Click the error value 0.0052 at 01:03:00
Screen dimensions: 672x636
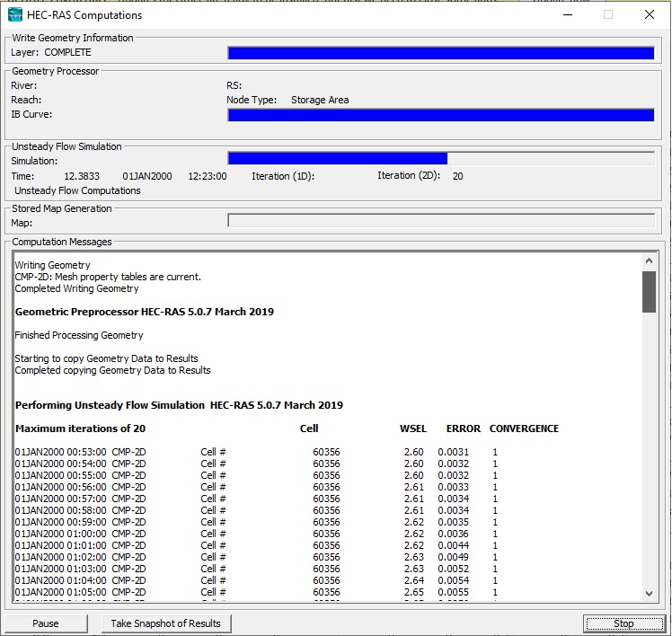tap(454, 569)
